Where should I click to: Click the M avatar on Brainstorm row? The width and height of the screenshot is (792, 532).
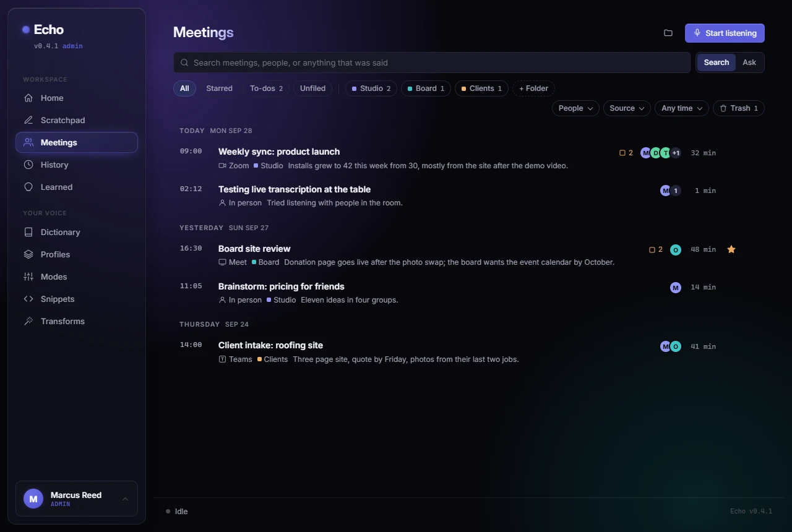click(676, 287)
